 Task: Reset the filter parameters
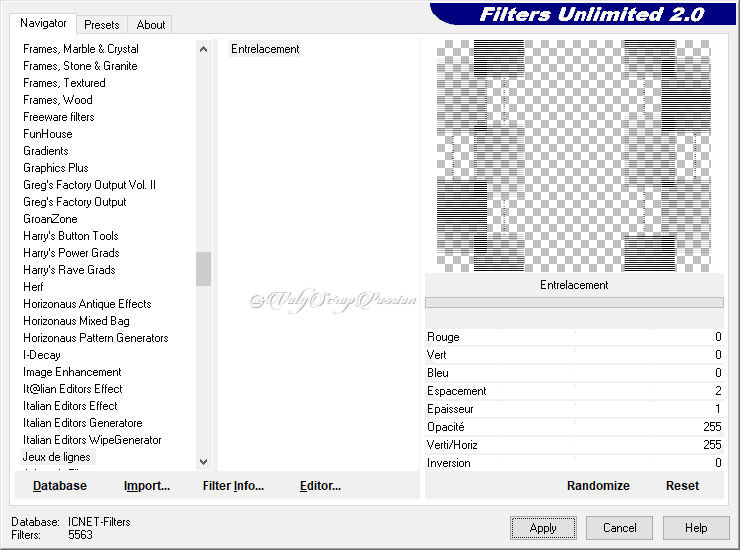(x=682, y=486)
